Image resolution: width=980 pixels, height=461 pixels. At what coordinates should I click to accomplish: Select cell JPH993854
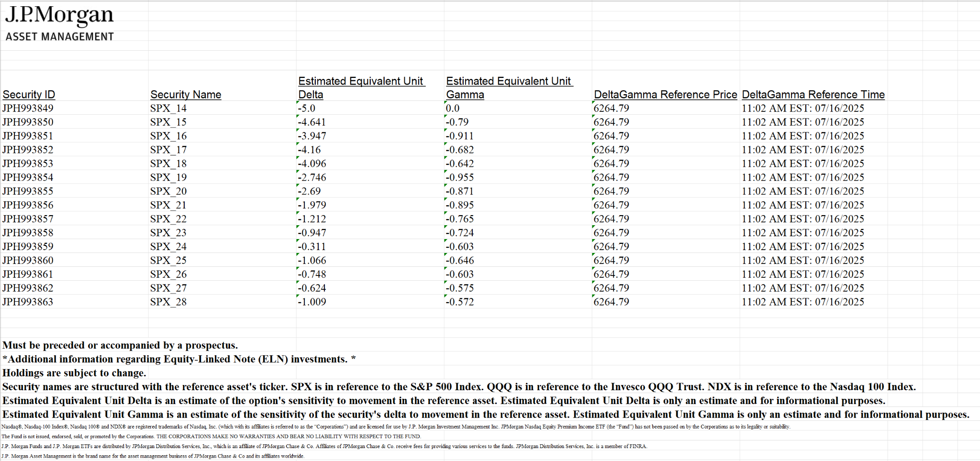point(28,178)
